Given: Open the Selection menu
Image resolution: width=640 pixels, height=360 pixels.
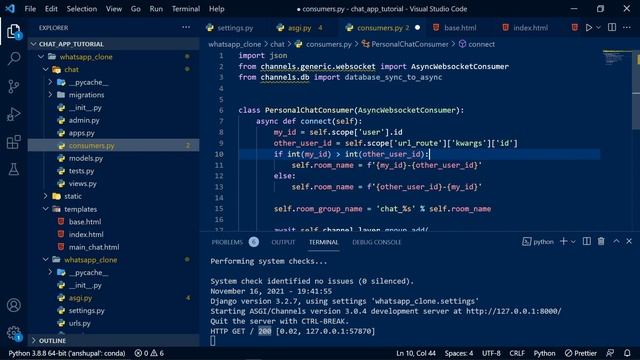Looking at the screenshot, I should coord(82,9).
